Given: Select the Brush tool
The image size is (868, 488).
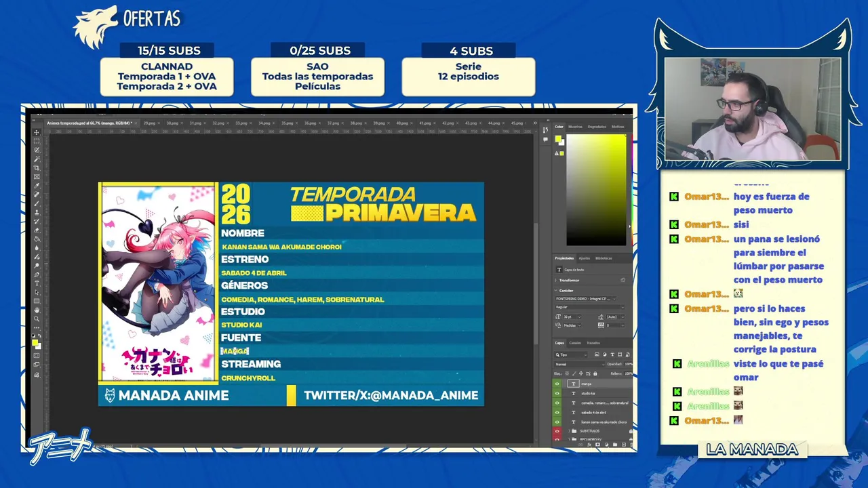Looking at the screenshot, I should 37,203.
